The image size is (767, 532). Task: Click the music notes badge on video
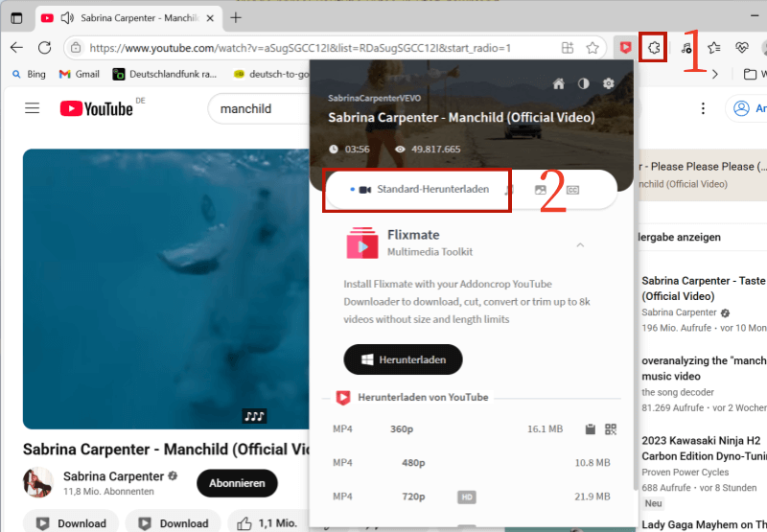pos(254,416)
